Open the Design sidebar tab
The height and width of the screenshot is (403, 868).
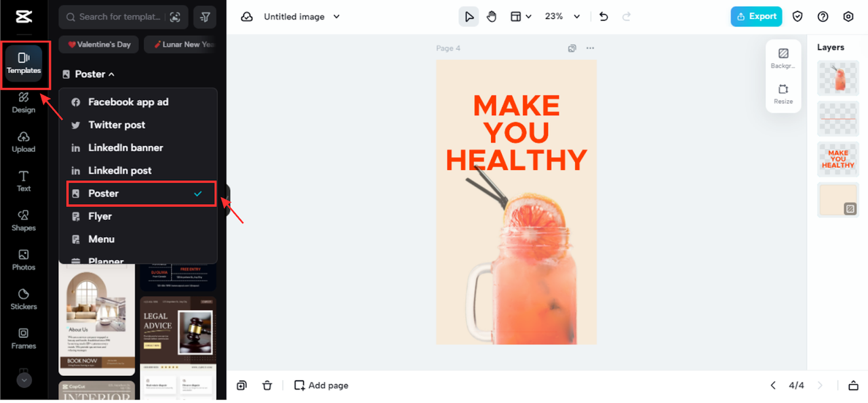[24, 103]
